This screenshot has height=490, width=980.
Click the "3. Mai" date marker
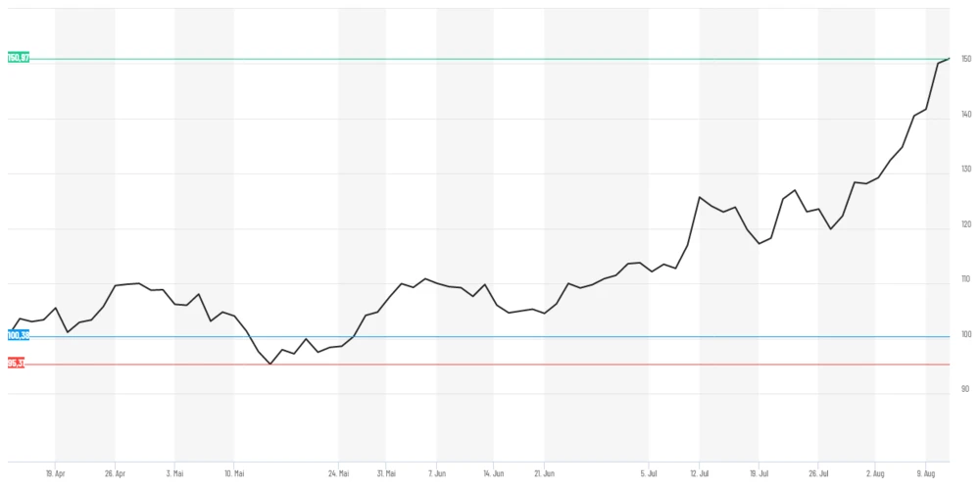tap(174, 471)
